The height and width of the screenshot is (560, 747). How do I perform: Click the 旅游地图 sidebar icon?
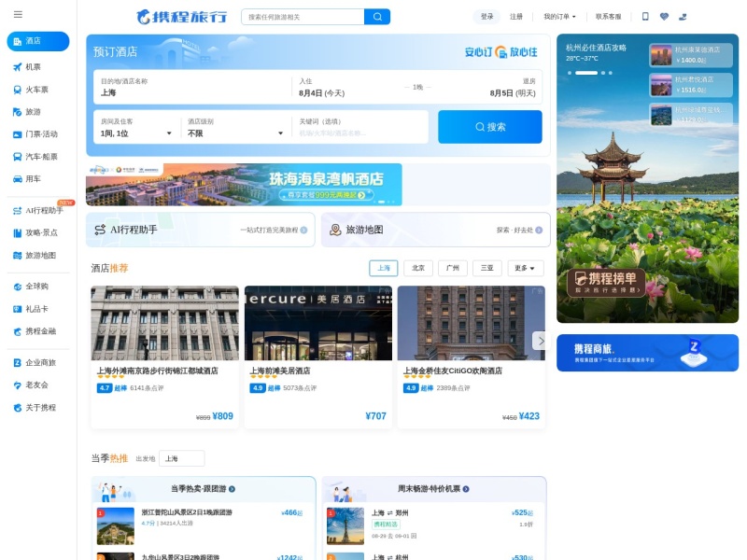tap(18, 255)
